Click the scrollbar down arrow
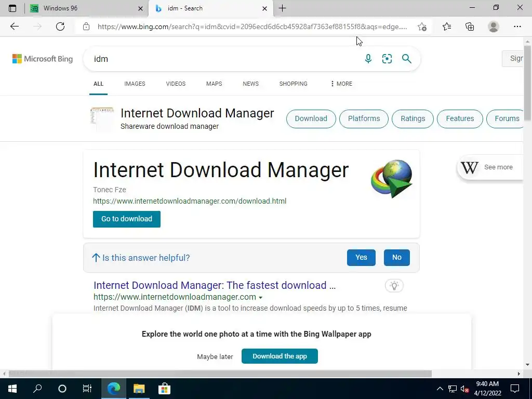Viewport: 532px width, 399px height. (527, 365)
